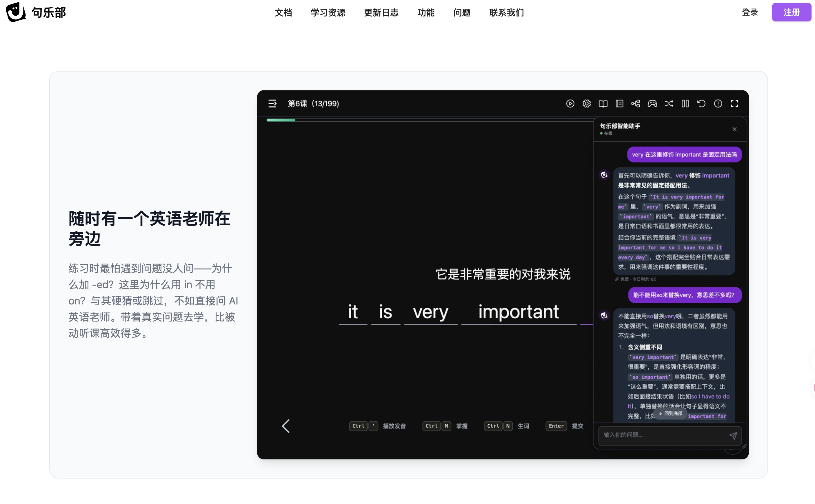Click the Enter key for 提交
This screenshot has width=815, height=504.
(x=556, y=426)
